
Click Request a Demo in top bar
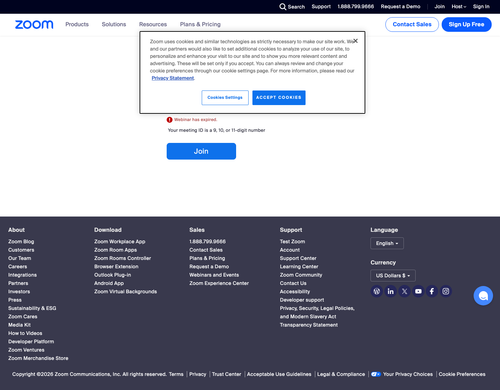coord(400,7)
